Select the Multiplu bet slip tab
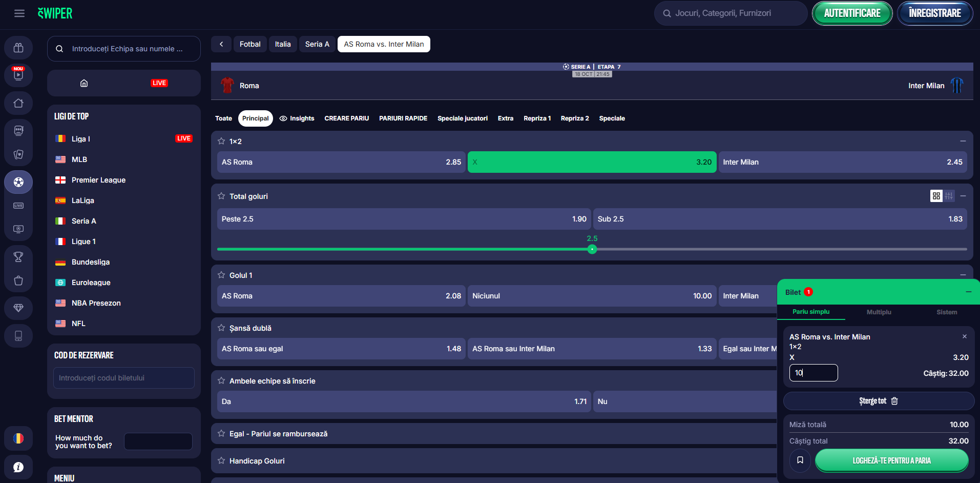The height and width of the screenshot is (483, 980). pyautogui.click(x=879, y=312)
